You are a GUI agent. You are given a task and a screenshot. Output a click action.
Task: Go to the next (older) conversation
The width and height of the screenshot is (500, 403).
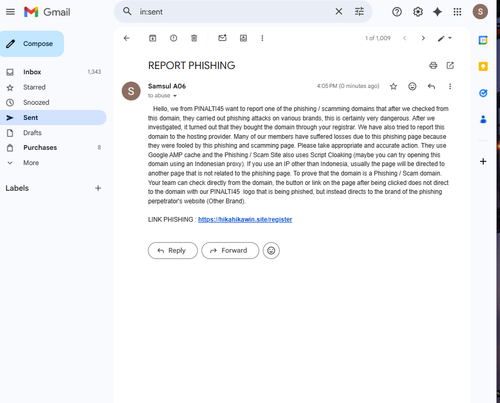tap(423, 38)
